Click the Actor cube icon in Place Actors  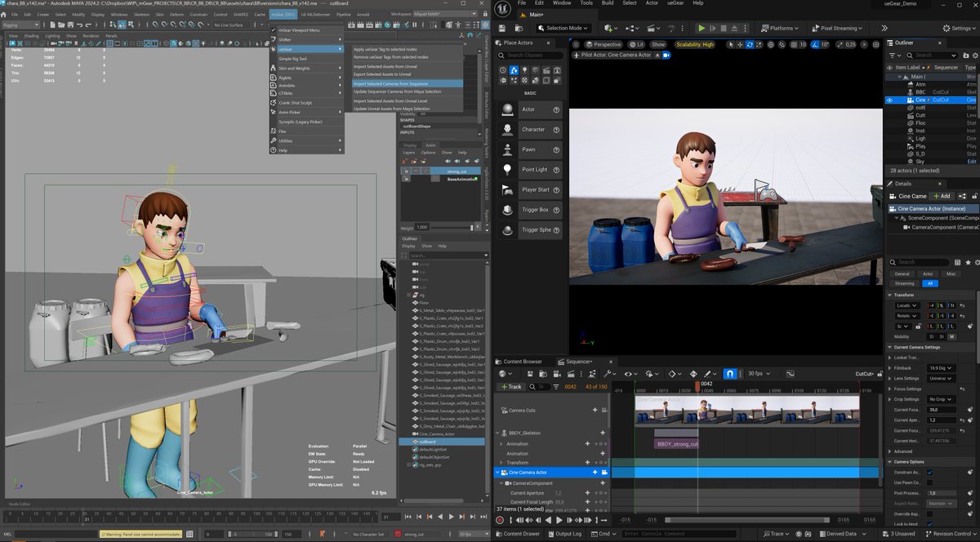(x=508, y=109)
